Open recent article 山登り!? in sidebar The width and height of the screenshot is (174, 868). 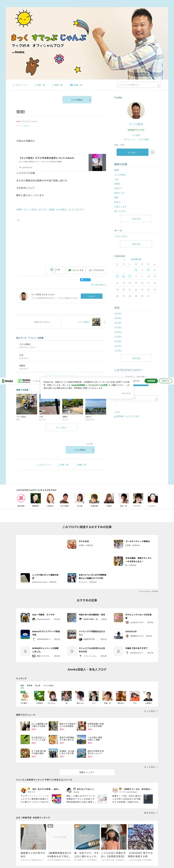(x=118, y=188)
